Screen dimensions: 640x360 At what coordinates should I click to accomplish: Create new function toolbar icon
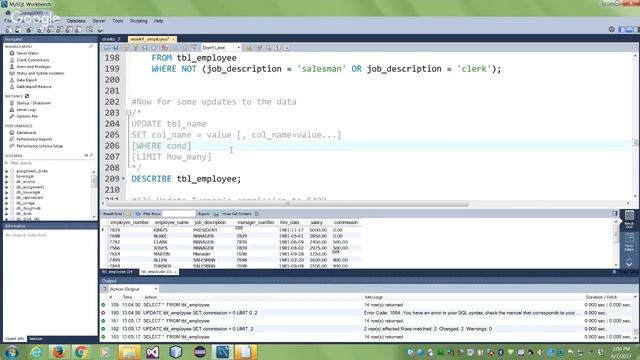pyautogui.click(x=78, y=30)
